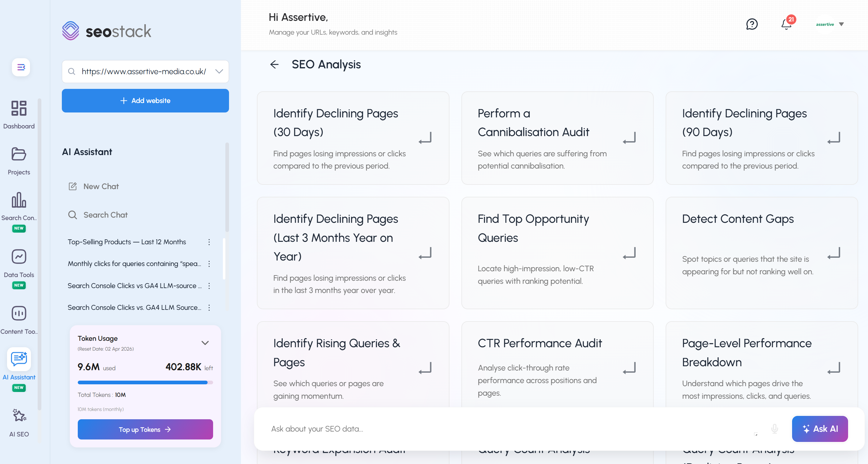The width and height of the screenshot is (868, 464).
Task: Click the Top up Tokens button
Action: coord(145,429)
